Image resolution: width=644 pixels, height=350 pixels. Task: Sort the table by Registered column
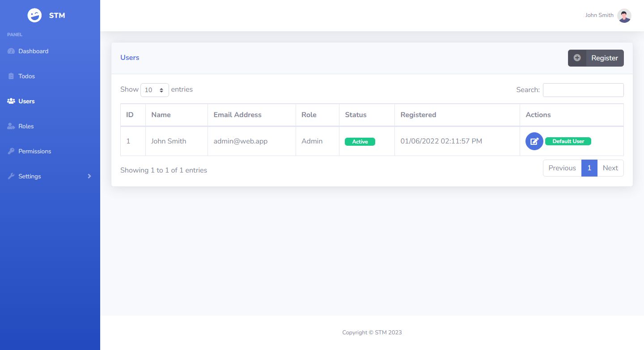(418, 115)
